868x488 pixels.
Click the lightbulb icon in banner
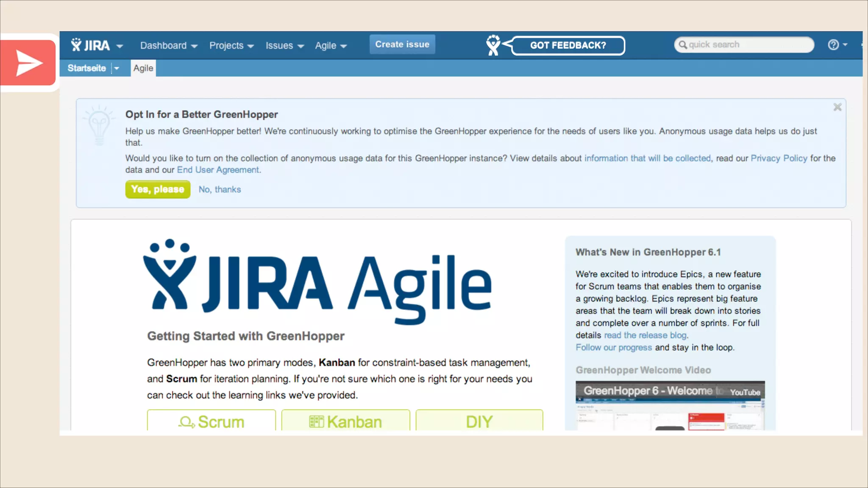[x=99, y=126]
